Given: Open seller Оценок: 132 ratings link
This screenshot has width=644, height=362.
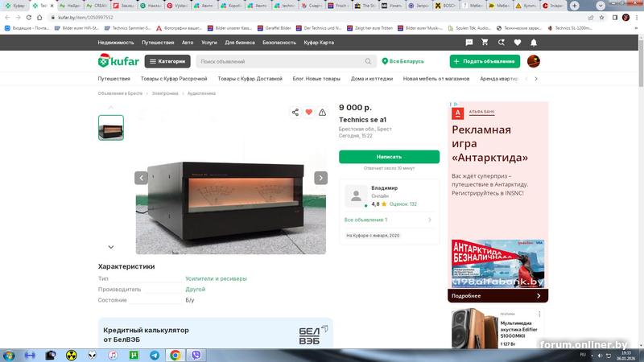Looking at the screenshot, I should [x=403, y=204].
